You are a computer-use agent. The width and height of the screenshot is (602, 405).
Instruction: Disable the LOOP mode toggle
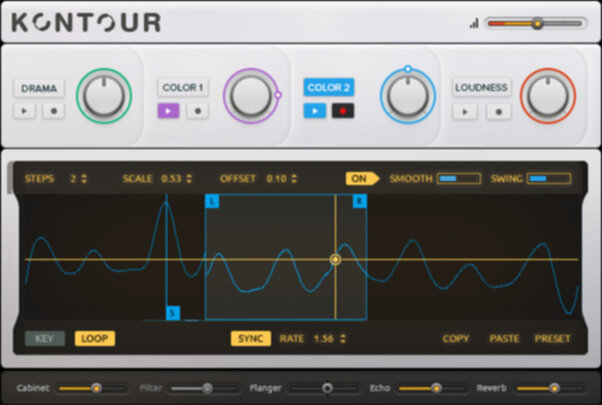point(95,338)
